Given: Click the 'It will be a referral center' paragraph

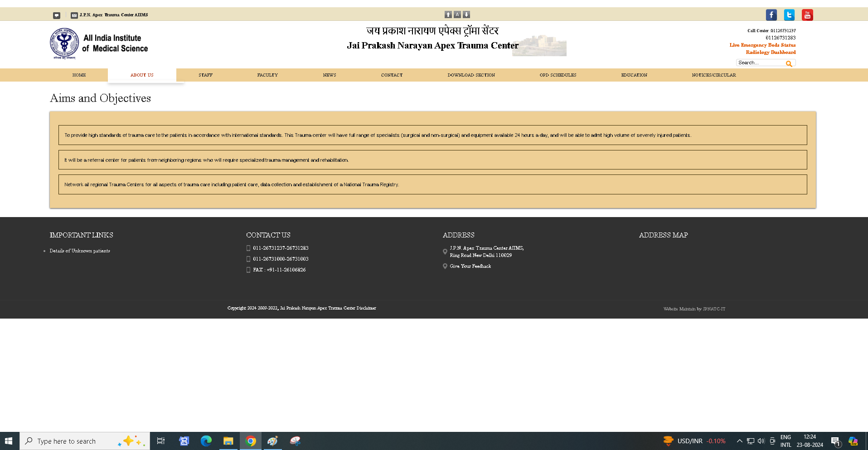Looking at the screenshot, I should pos(206,160).
